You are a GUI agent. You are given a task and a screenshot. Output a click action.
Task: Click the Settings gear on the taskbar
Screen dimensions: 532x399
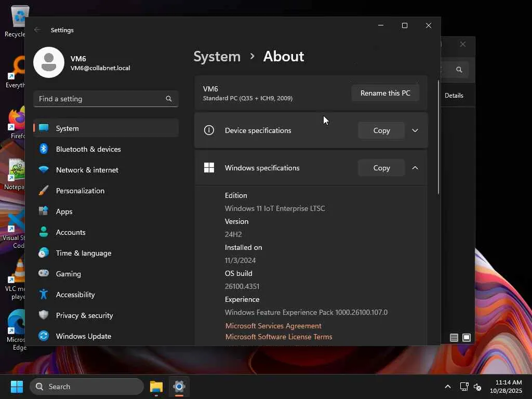[x=179, y=387]
